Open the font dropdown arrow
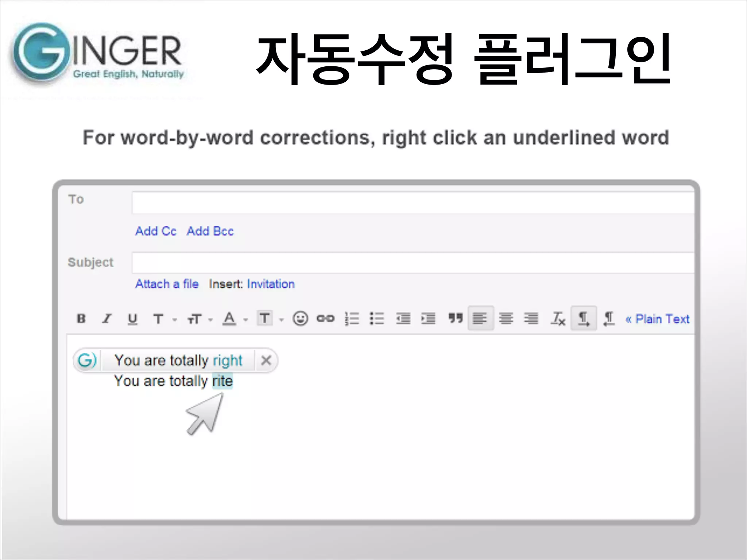 (175, 320)
